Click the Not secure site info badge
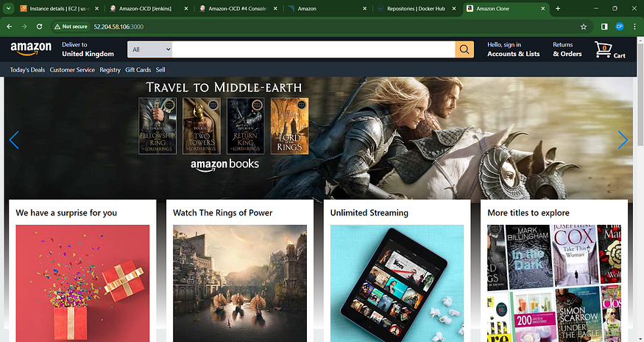644x342 pixels. [71, 27]
